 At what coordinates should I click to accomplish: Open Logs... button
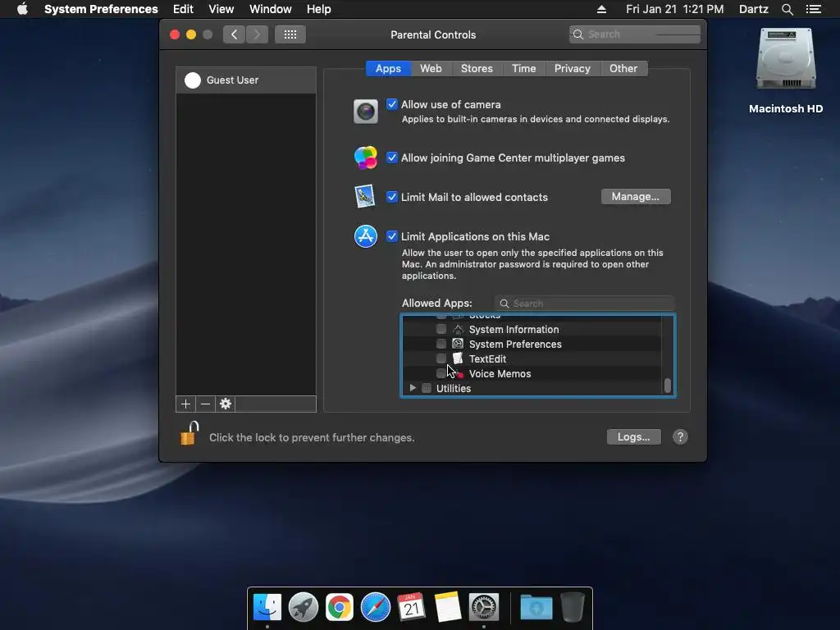tap(634, 437)
